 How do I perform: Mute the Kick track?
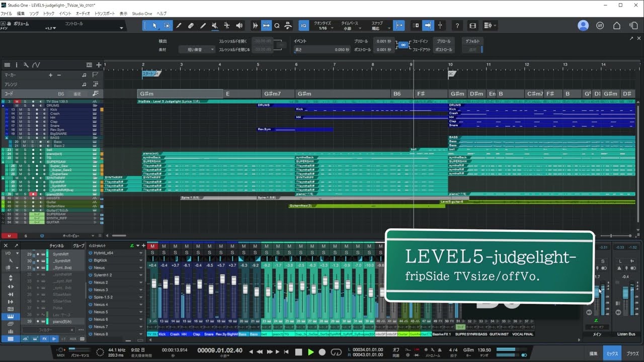[21, 110]
